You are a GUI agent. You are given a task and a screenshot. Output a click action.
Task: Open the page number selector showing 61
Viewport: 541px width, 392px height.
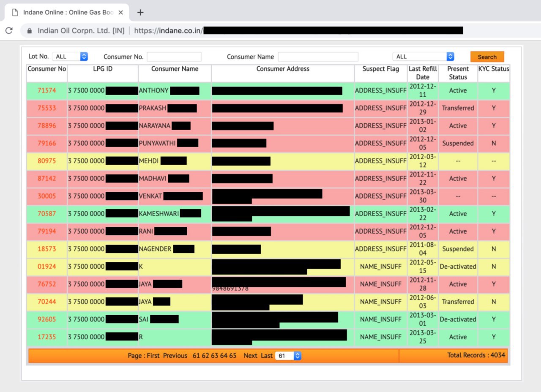click(288, 356)
